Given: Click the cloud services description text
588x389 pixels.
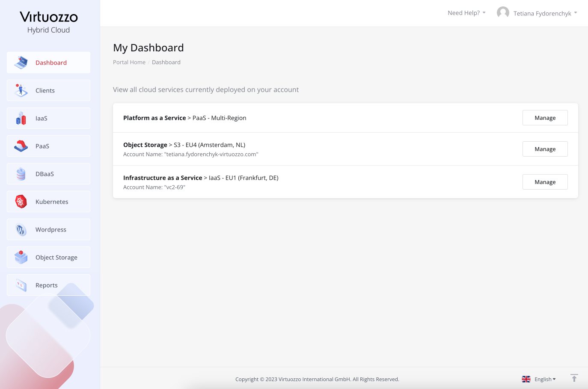Looking at the screenshot, I should click(206, 89).
